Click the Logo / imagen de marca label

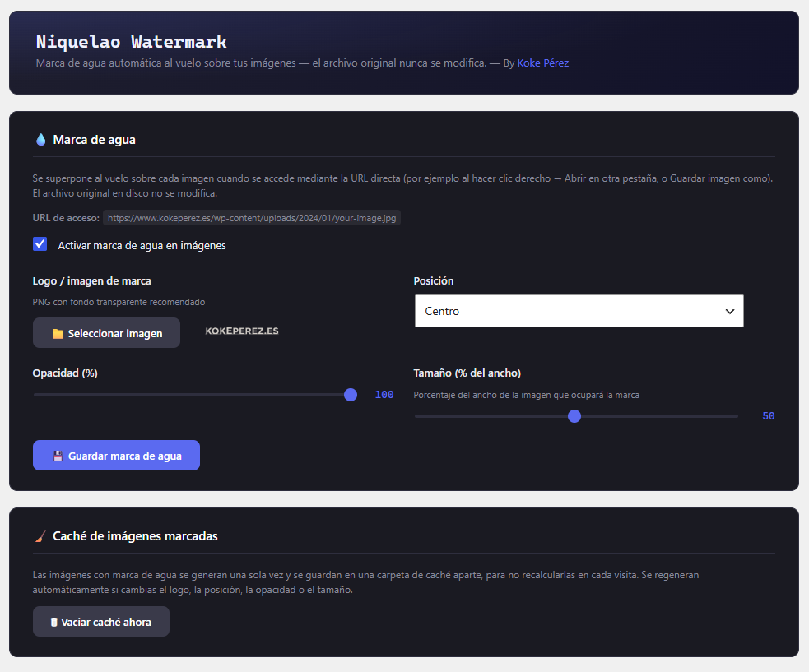click(92, 281)
